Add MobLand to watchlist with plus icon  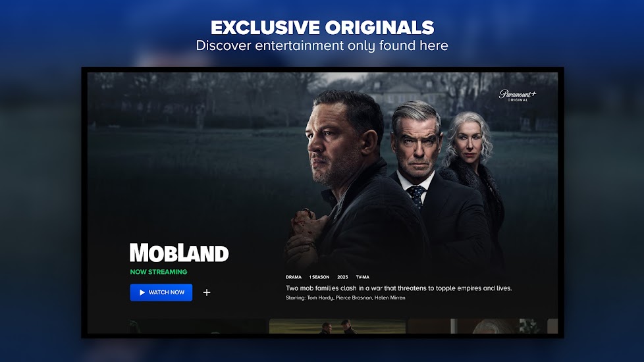[207, 292]
